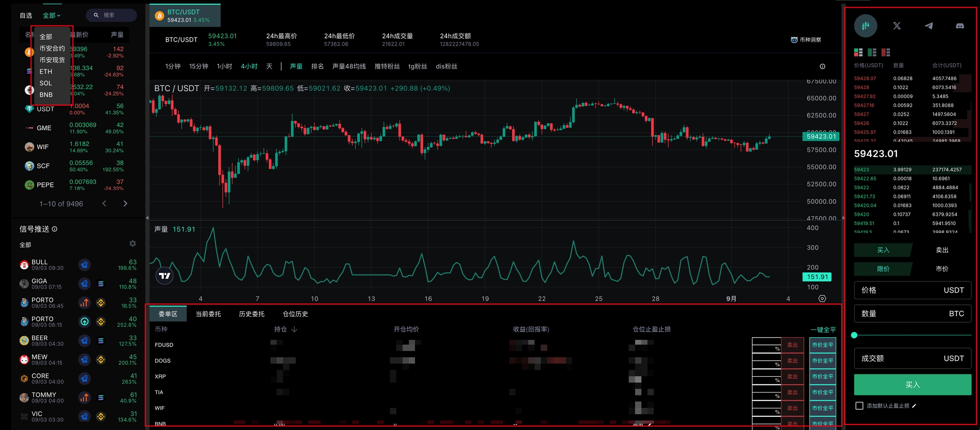Click the order amount slider handle
The width and height of the screenshot is (980, 430).
pyautogui.click(x=854, y=335)
